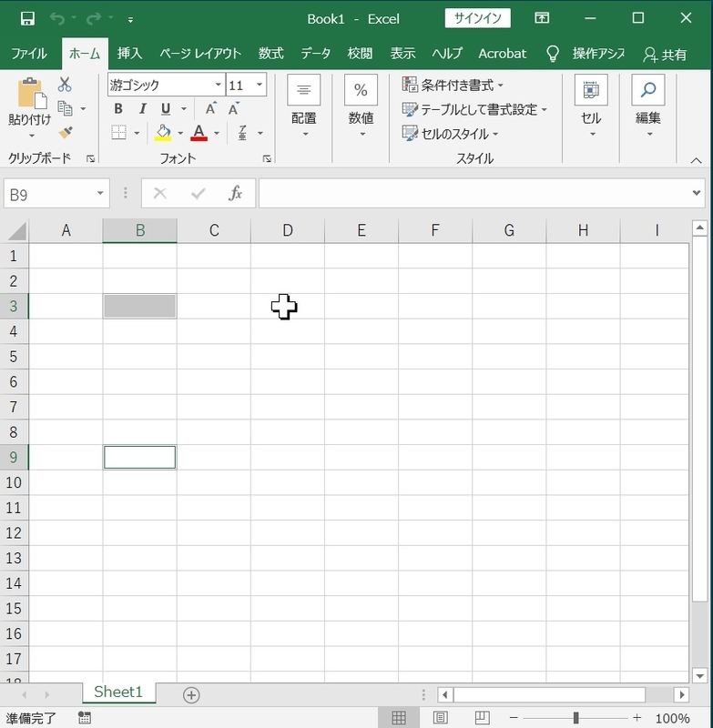Viewport: 713px width, 728px height.
Task: Click the formula bar input
Action: click(x=474, y=193)
